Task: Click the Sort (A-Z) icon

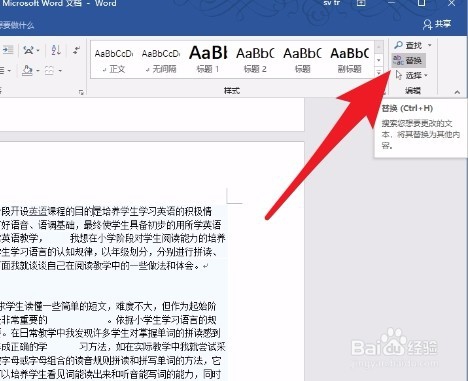Action: click(56, 50)
